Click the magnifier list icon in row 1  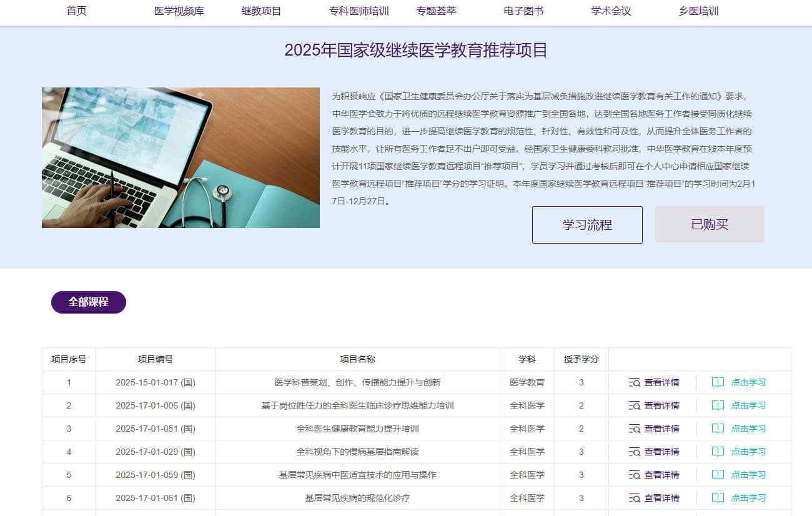point(634,382)
